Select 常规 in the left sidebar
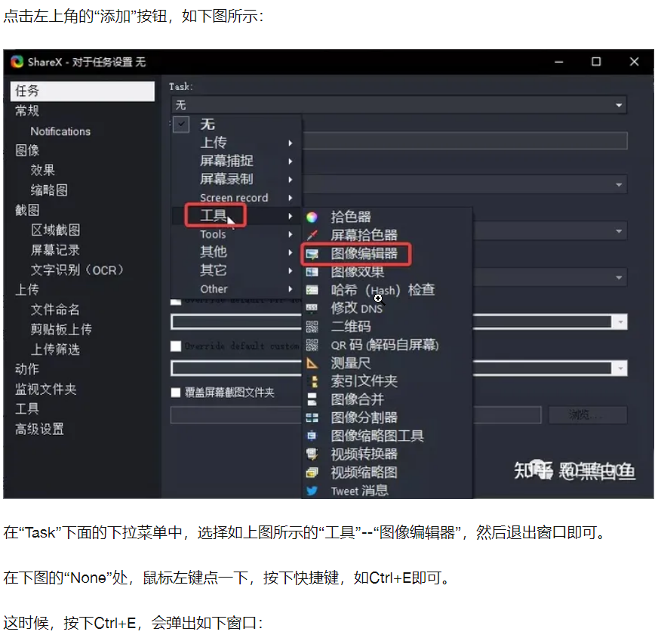Screen dimensions: 658x644 [27, 111]
